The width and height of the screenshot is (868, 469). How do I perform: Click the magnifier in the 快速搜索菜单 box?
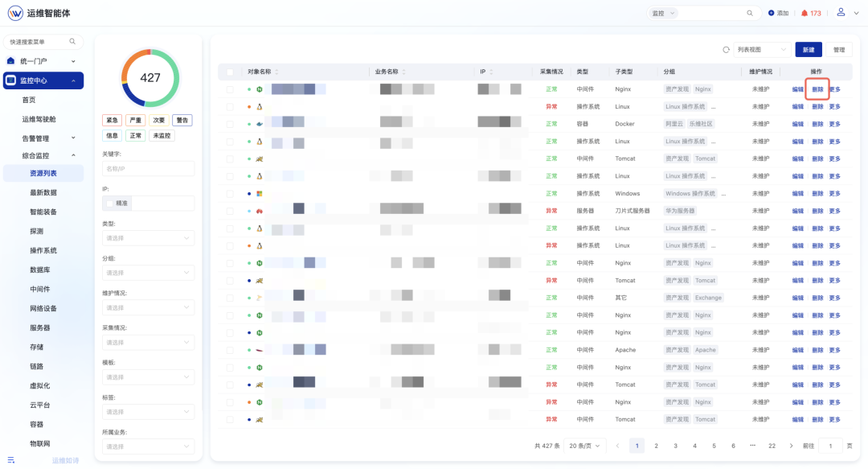[72, 42]
